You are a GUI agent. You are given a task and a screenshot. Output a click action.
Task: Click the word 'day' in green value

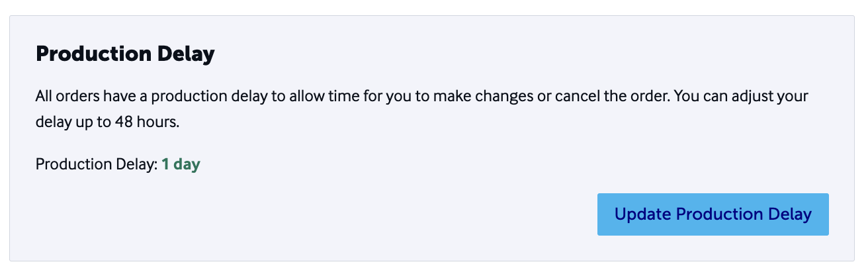(187, 164)
